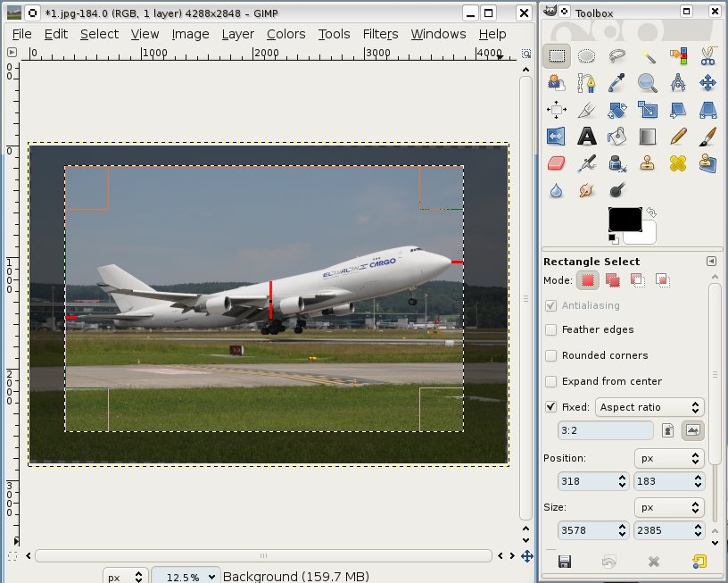Image resolution: width=728 pixels, height=583 pixels.
Task: Enable the Feather edges checkbox
Action: [551, 329]
